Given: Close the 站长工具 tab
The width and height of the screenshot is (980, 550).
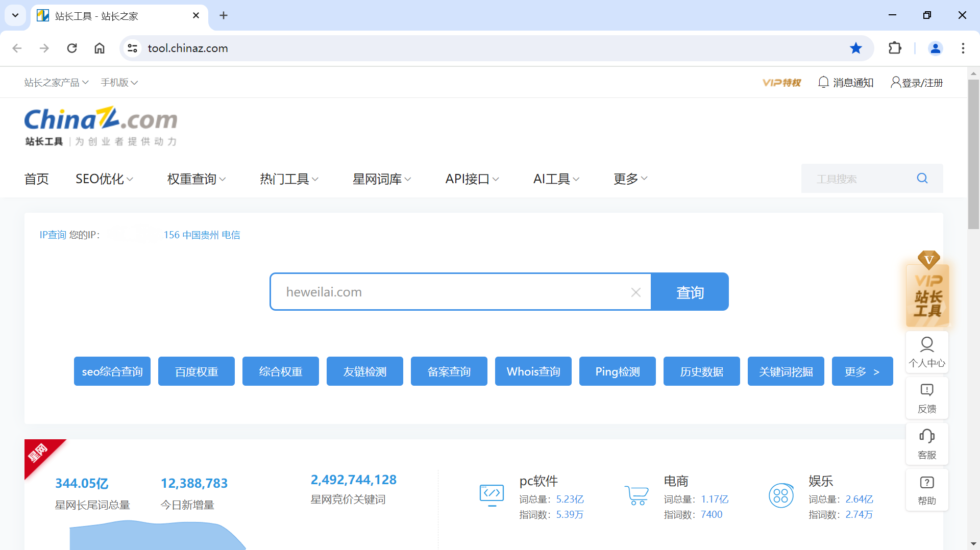Looking at the screenshot, I should coord(196,15).
